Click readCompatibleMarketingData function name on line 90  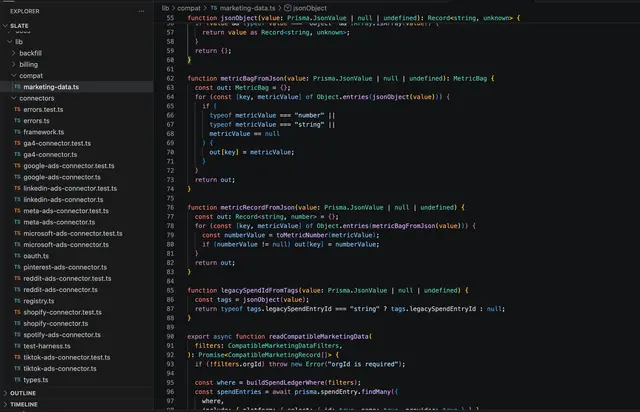pyautogui.click(x=319, y=336)
